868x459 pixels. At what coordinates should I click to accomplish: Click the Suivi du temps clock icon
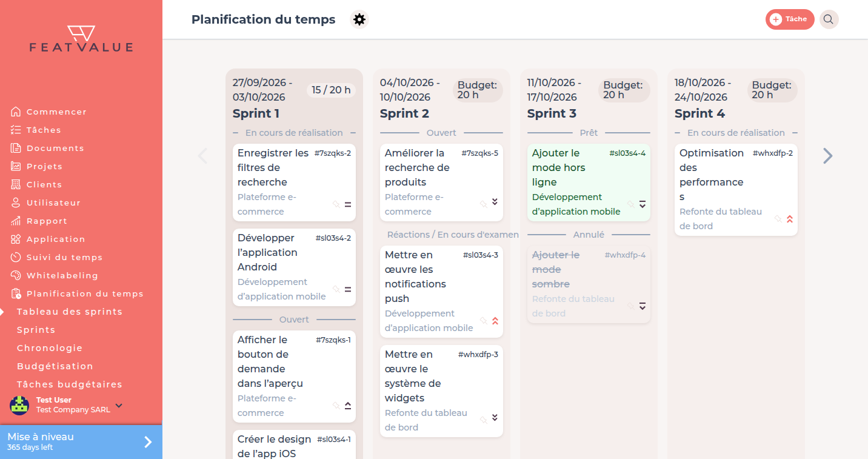click(16, 257)
